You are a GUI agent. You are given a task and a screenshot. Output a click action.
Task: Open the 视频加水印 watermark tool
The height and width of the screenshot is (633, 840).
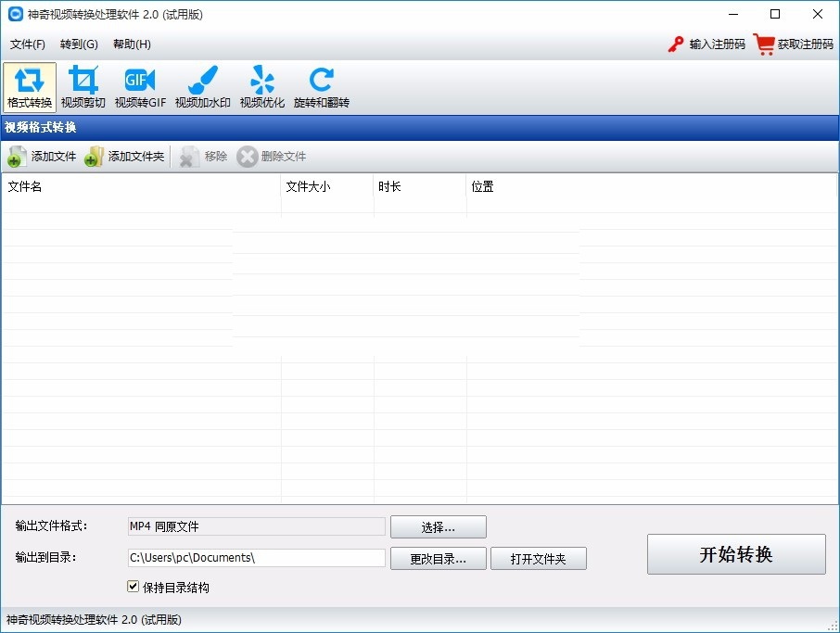point(202,85)
